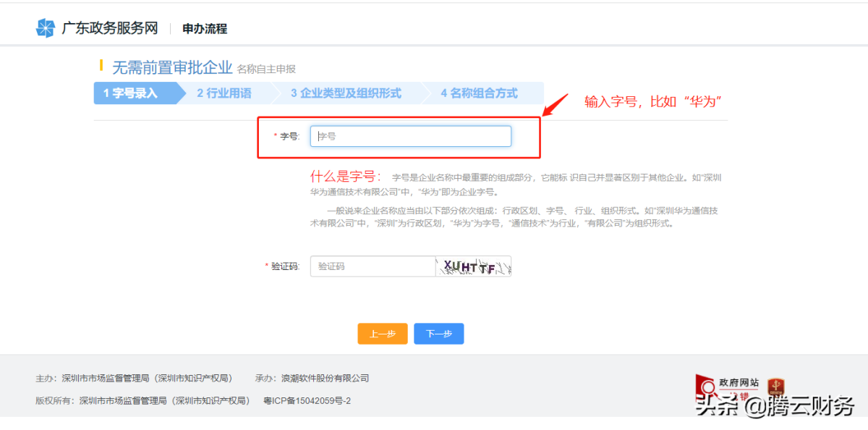Jump to step 3 企业类型及组织形式
868x430 pixels.
[x=346, y=93]
